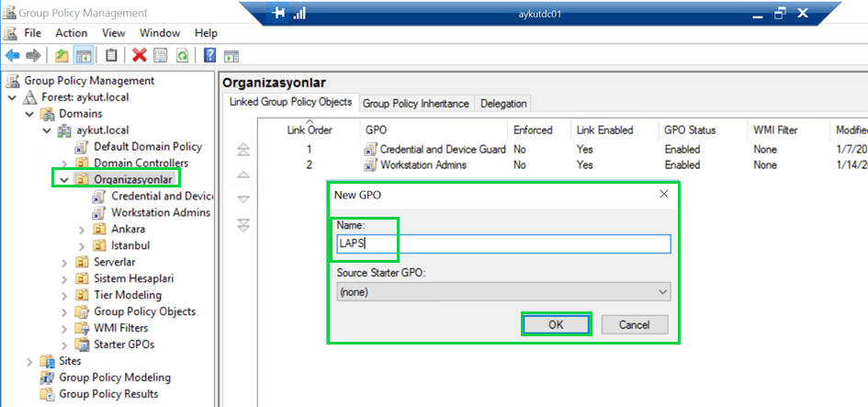Move link to top with double up arrow
Viewport: 868px width, 407px height.
pyautogui.click(x=243, y=150)
